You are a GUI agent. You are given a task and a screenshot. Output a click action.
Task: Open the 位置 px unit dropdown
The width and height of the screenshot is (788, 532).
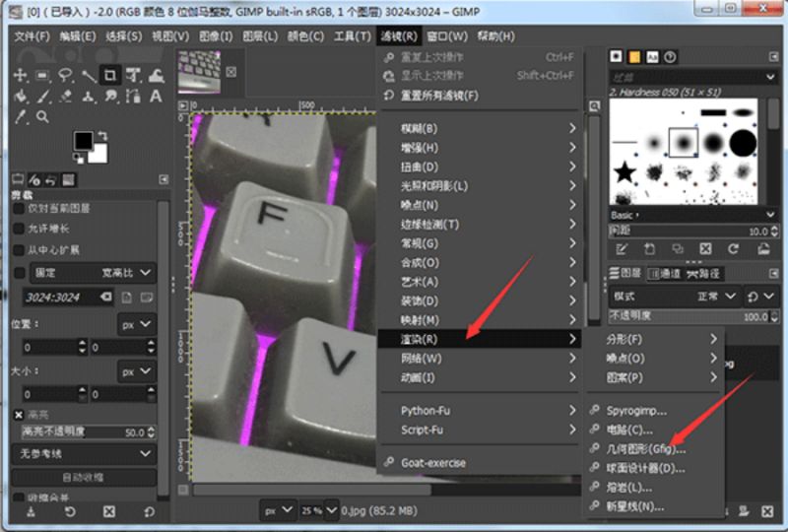point(136,325)
